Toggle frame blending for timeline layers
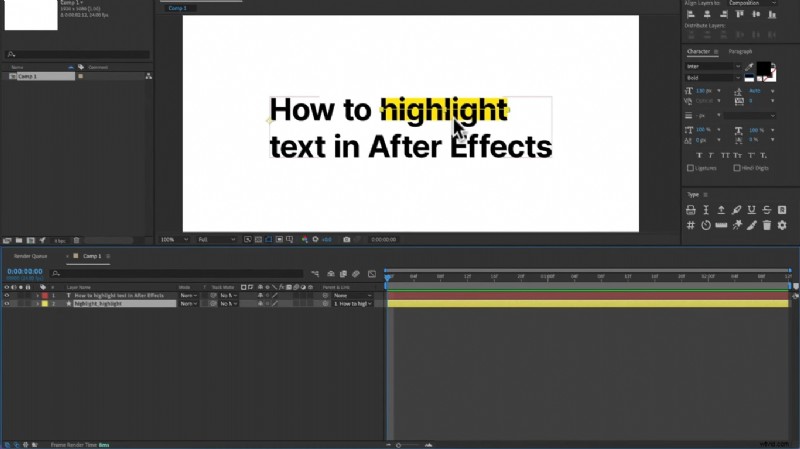 click(343, 274)
